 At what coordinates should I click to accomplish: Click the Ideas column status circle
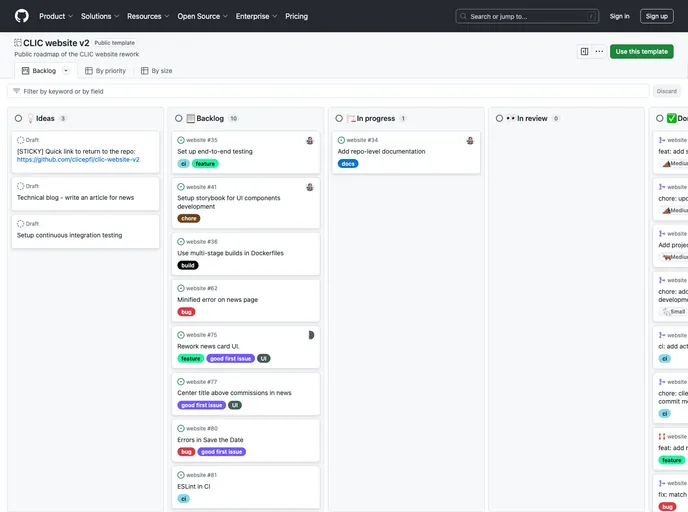19,118
